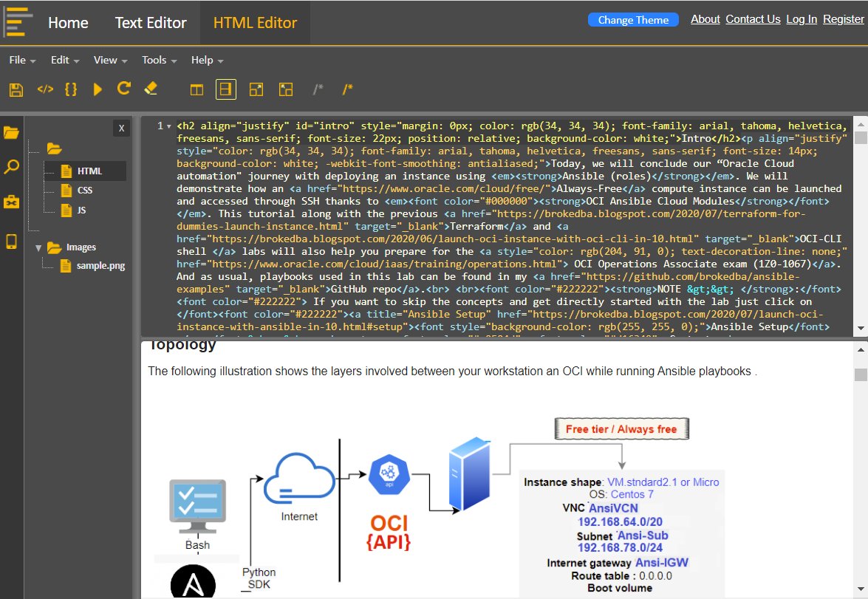Click the preview pane scroll up arrow
Viewport: 868px width, 599px height.
tap(861, 350)
